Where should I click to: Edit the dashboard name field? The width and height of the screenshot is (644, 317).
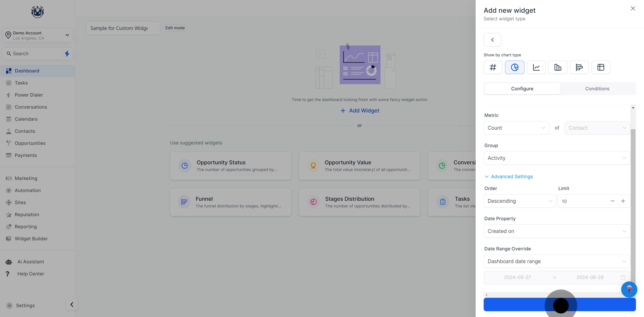tap(123, 28)
